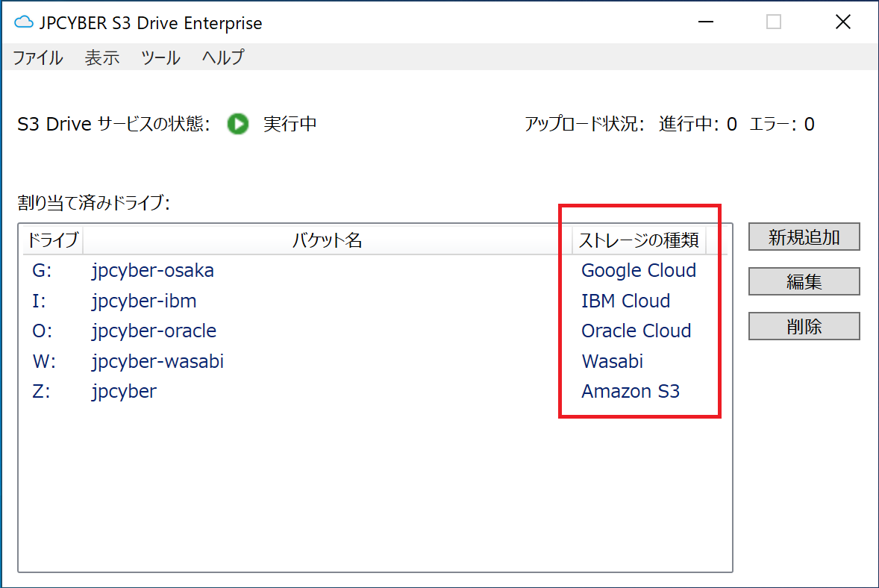
Task: Open the ツール menu
Action: (160, 57)
